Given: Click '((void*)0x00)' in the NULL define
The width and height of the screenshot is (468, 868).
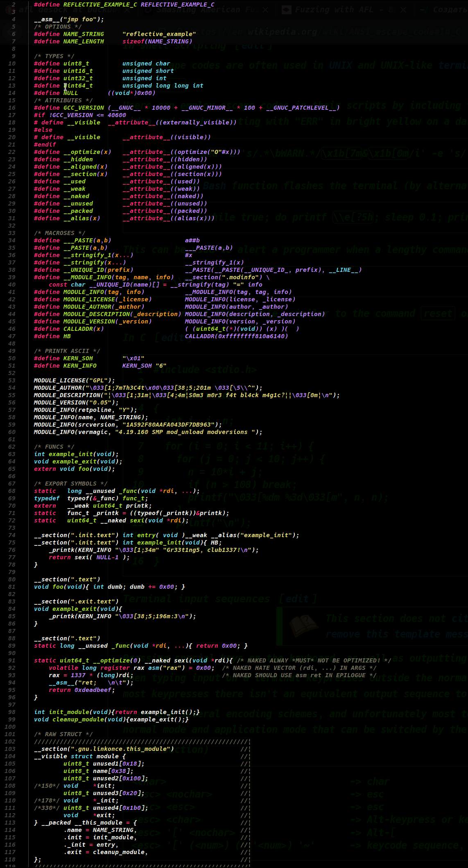Looking at the screenshot, I should pyautogui.click(x=131, y=93).
